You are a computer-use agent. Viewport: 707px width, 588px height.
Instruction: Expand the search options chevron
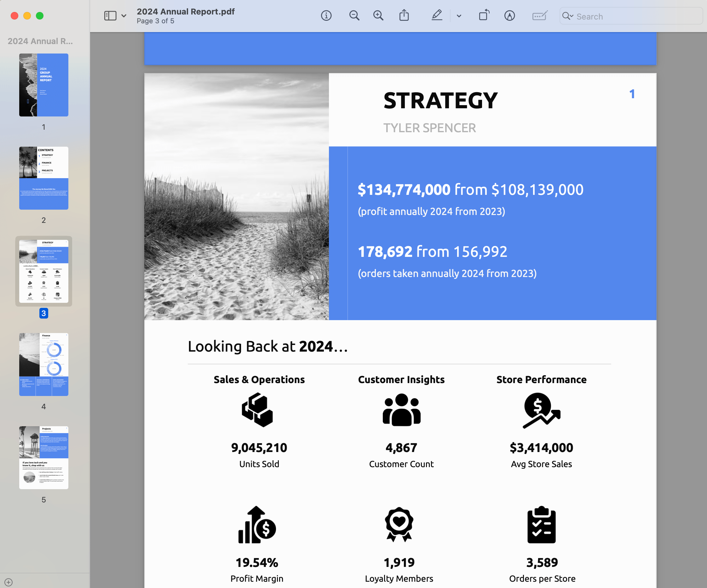pos(571,16)
